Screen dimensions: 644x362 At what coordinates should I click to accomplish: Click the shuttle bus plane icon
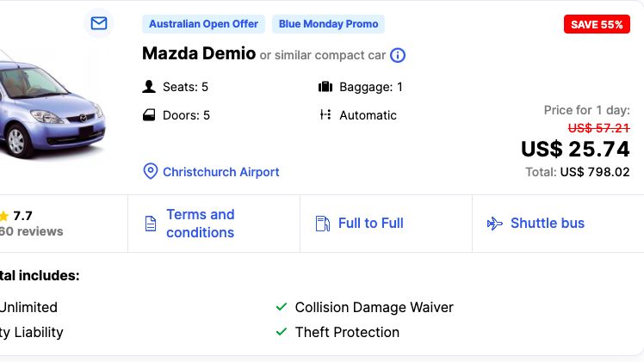click(x=494, y=224)
